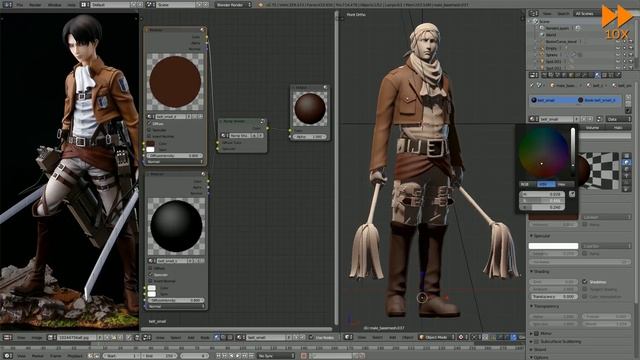Viewport: 640px width, 360px height.
Task: Enable the Tangent Shading checkbox
Action: tap(584, 289)
